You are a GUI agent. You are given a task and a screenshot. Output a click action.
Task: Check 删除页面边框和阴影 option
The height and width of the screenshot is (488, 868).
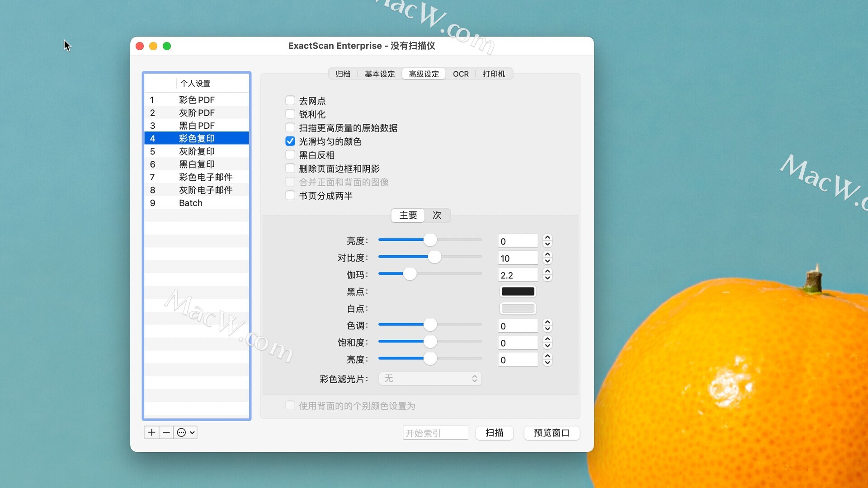tap(290, 169)
